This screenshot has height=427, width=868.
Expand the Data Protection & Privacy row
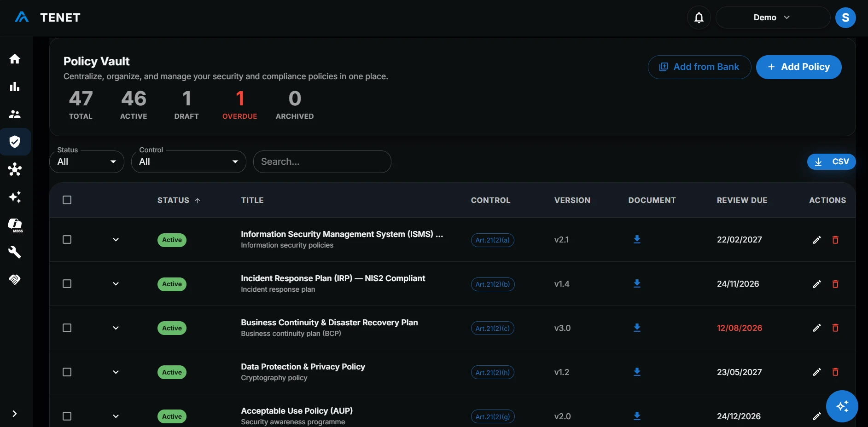[x=116, y=372]
